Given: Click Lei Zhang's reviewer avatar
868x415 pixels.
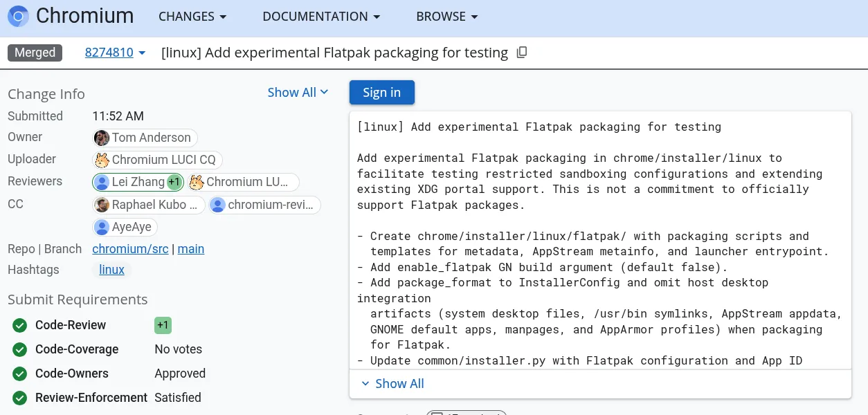Looking at the screenshot, I should click(x=102, y=182).
